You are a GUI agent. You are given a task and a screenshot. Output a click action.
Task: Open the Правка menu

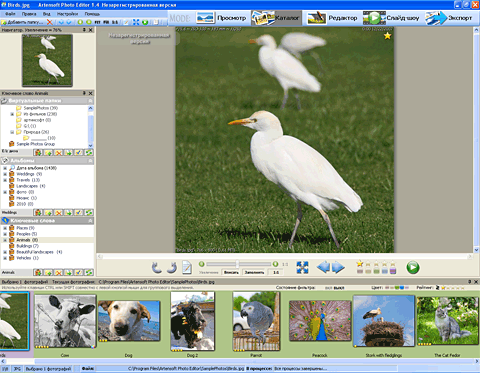pos(29,14)
